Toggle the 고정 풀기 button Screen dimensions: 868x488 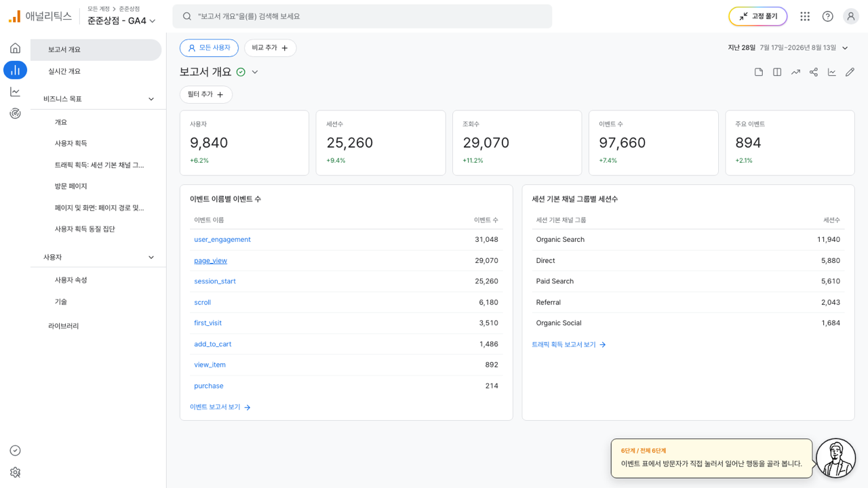[x=758, y=16]
